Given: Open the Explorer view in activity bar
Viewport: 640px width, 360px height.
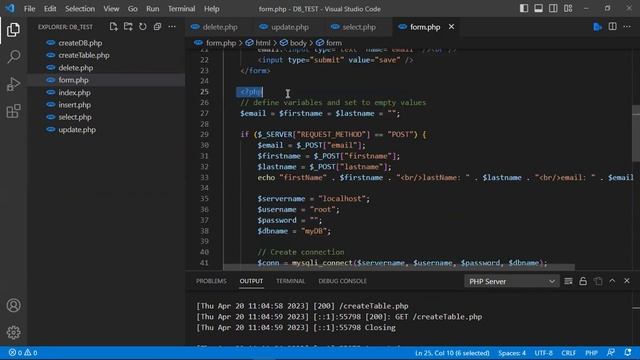Looking at the screenshot, I should tap(13, 30).
